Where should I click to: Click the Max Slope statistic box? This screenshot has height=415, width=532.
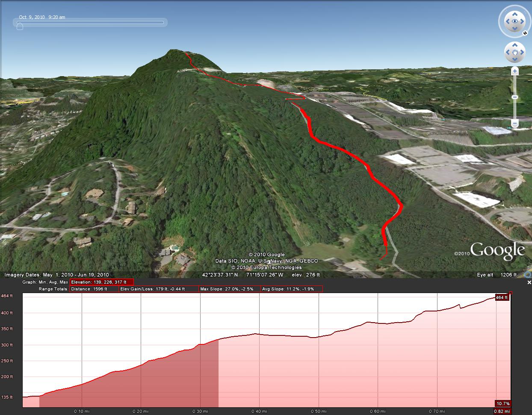230,289
